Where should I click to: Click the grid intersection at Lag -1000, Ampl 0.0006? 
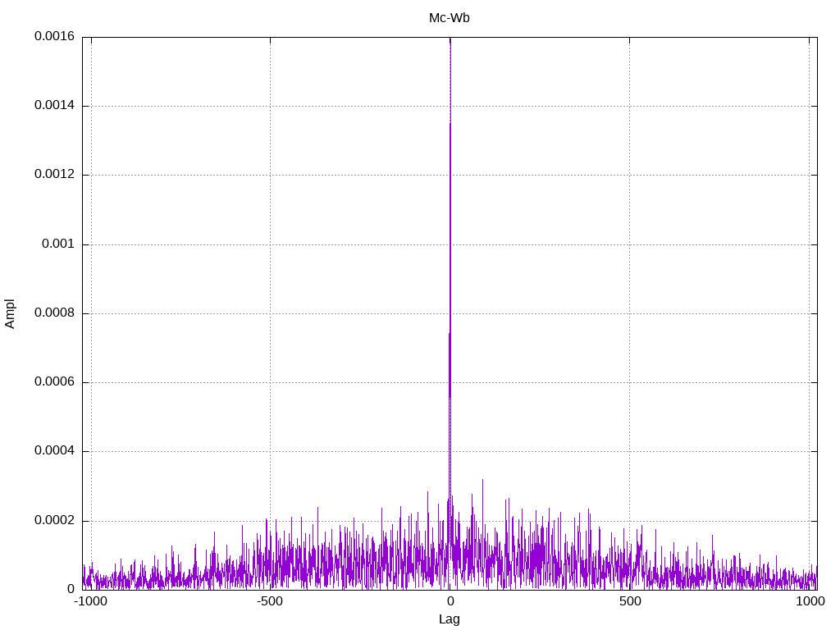pos(91,382)
